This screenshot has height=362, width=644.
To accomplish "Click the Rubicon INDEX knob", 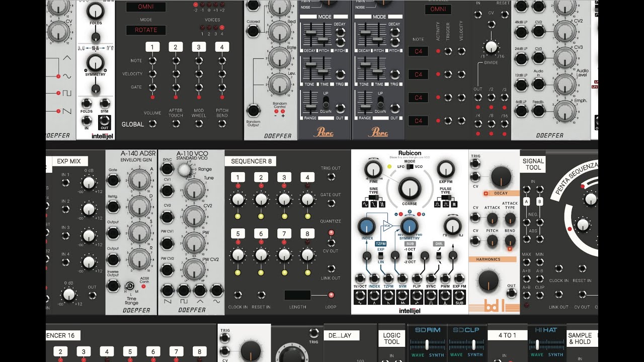I will click(x=367, y=227).
